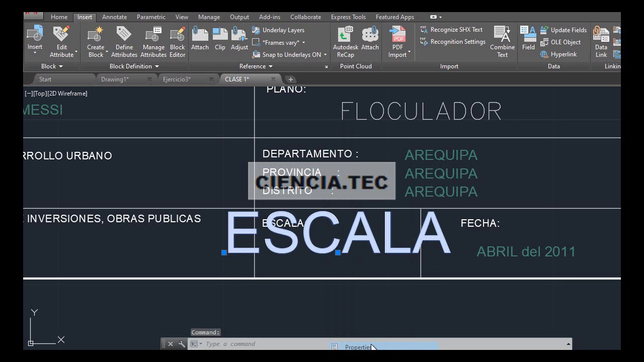Click the viewport controls [-] label
644x362 pixels.
tap(29, 94)
